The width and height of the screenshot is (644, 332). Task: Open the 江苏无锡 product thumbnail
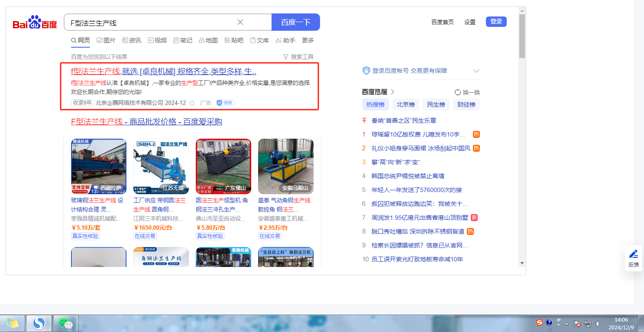pos(161,166)
